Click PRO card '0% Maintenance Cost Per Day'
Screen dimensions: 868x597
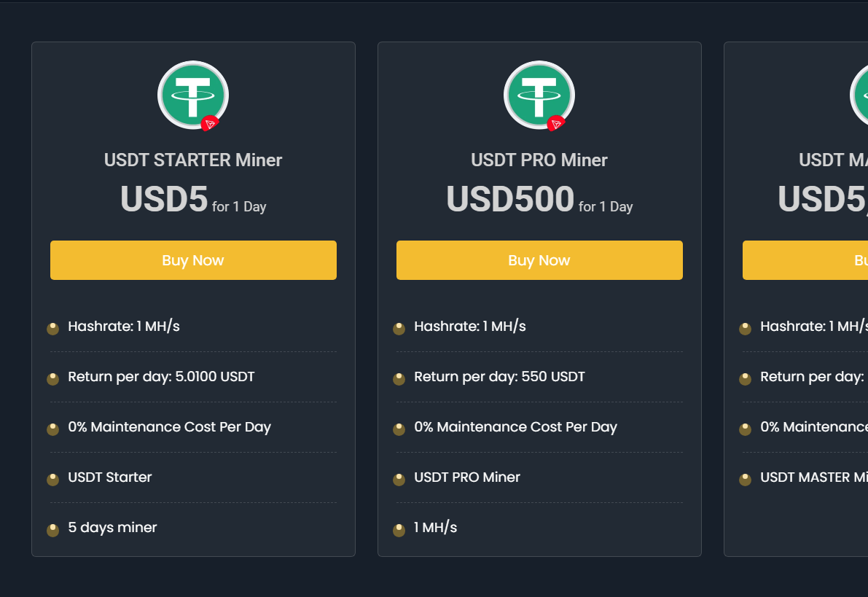coord(515,427)
